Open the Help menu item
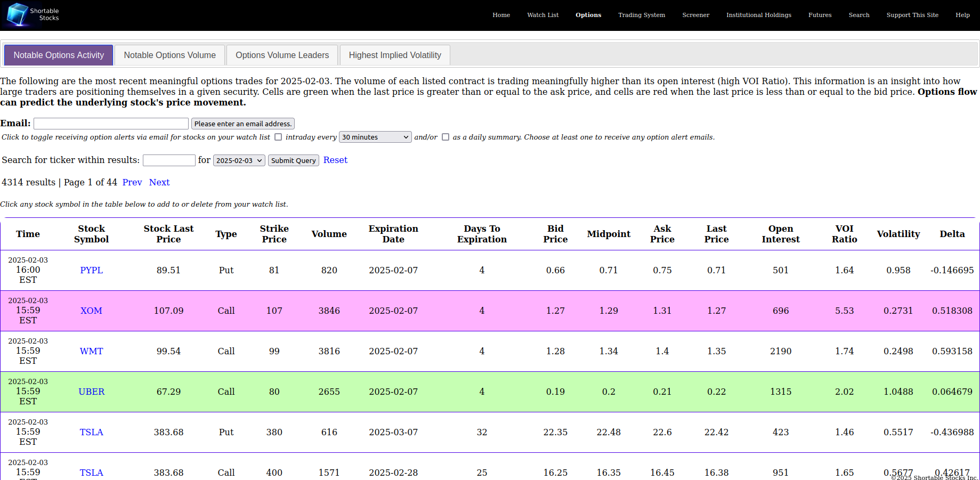This screenshot has height=480, width=980. (962, 15)
